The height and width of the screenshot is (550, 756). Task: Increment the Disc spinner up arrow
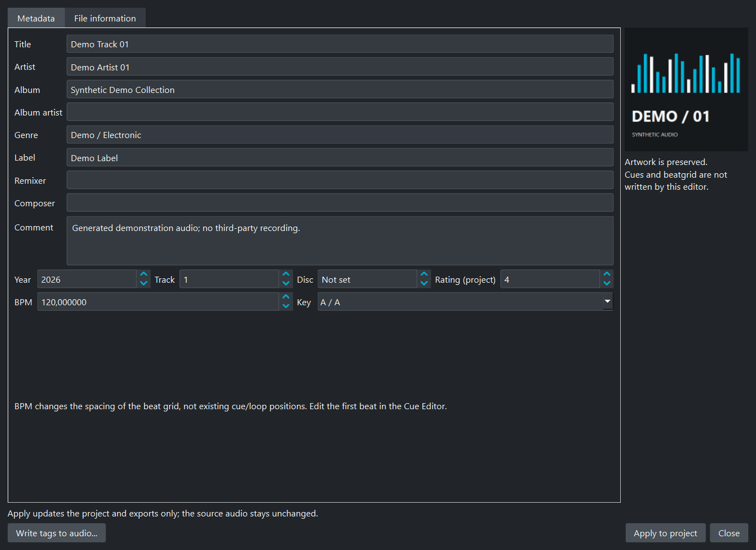pos(424,274)
